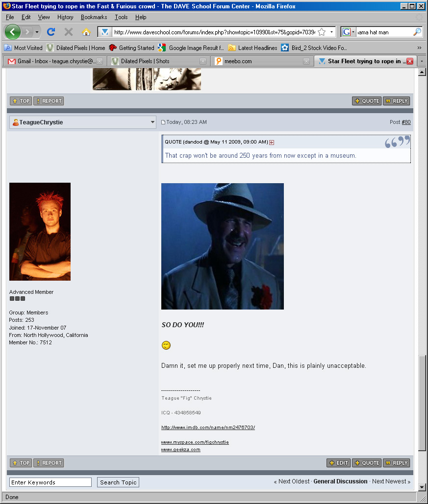428x504 pixels.
Task: Click the REPORT button under post #80
Action: [49, 463]
